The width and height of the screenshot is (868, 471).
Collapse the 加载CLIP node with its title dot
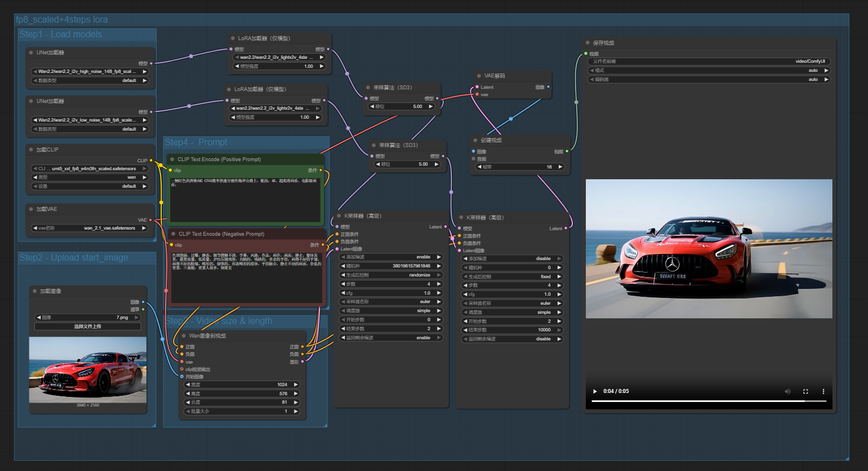(31, 150)
